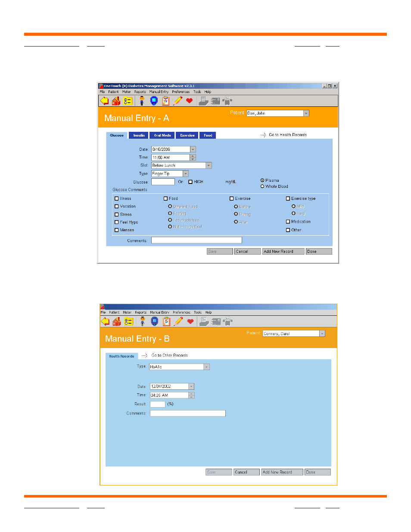Image resolution: width=411 pixels, height=532 pixels.
Task: Click the pencil manual entry icon in Manual Entry A toolbar
Action: point(177,101)
